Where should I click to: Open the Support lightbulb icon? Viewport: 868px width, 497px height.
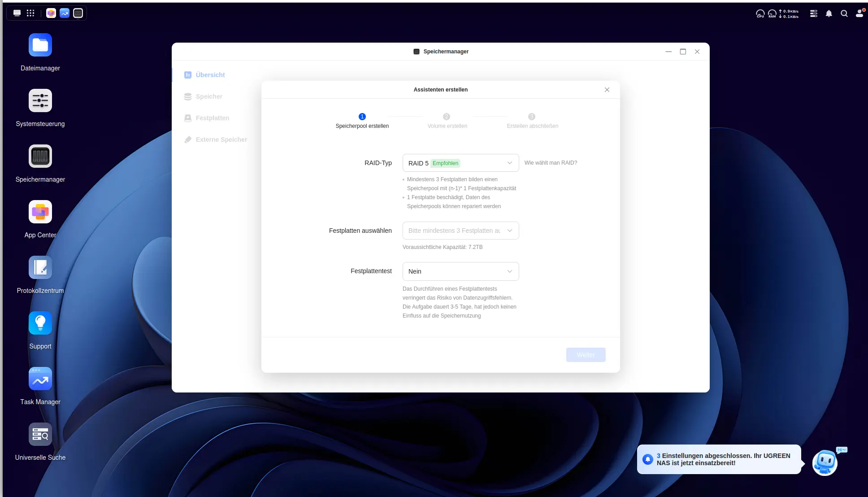tap(40, 323)
